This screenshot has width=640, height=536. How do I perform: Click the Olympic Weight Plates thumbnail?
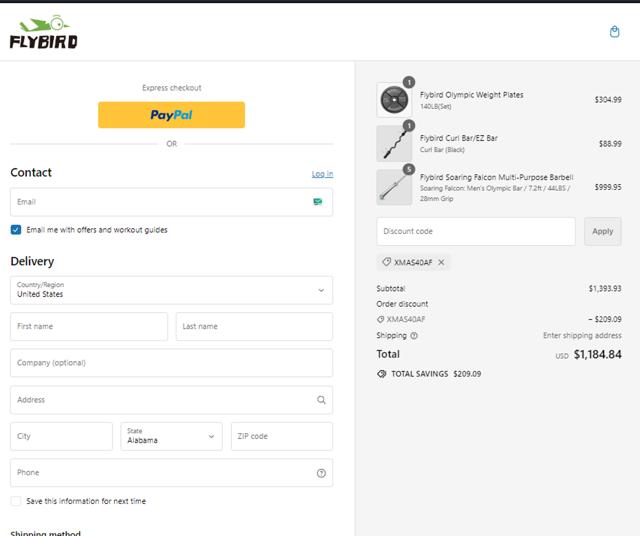[x=394, y=100]
